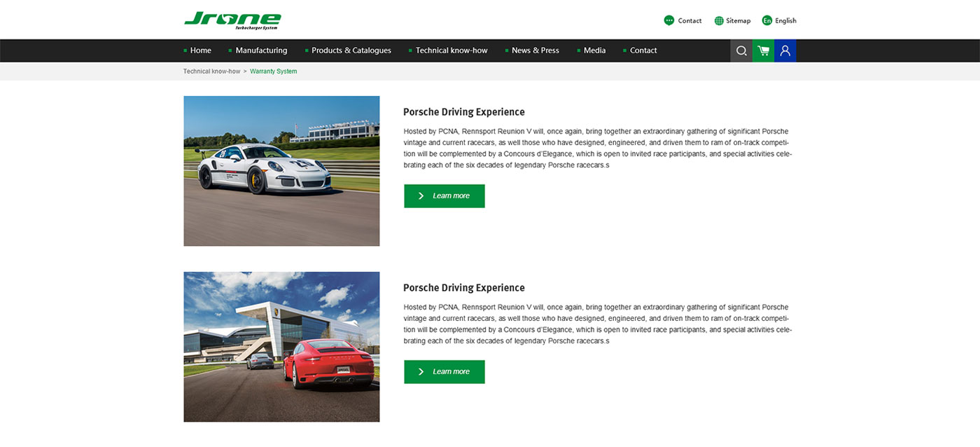Open the white Porsche racecar thumbnail
This screenshot has width=980, height=447.
click(x=281, y=171)
